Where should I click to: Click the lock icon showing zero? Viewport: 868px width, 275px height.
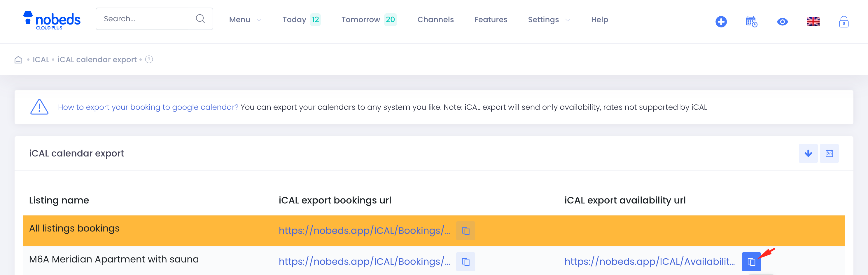point(844,22)
